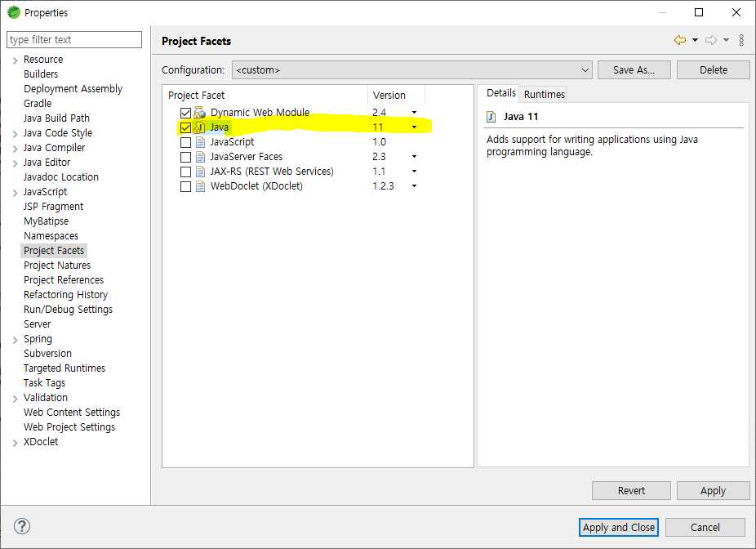Click the JAX-RS facet document icon
This screenshot has width=756, height=549.
click(201, 172)
